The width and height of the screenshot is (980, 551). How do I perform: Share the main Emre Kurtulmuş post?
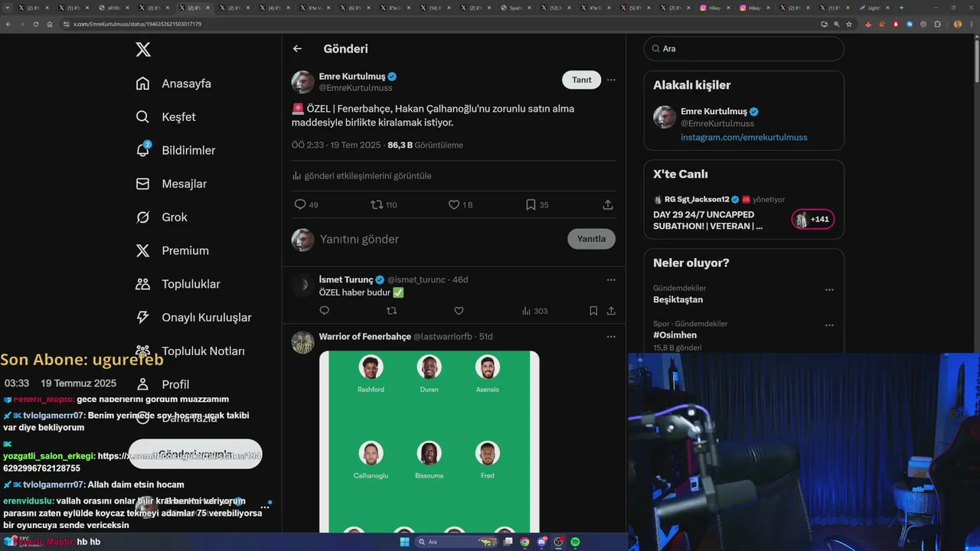(608, 204)
